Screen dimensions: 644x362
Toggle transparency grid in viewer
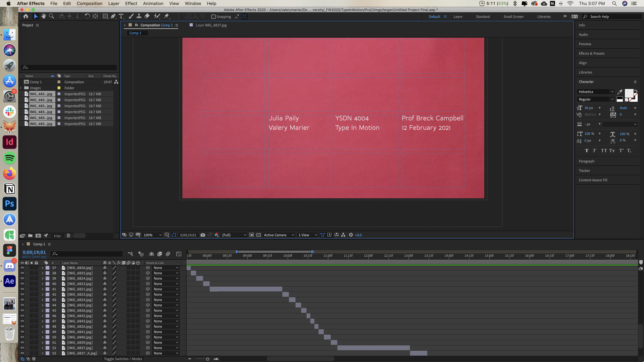point(258,235)
